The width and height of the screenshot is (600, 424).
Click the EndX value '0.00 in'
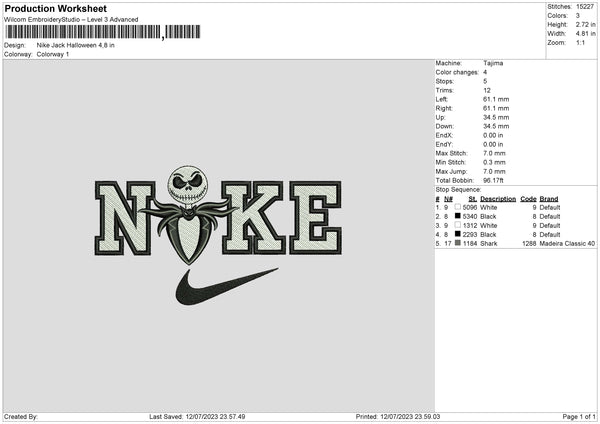click(x=493, y=135)
